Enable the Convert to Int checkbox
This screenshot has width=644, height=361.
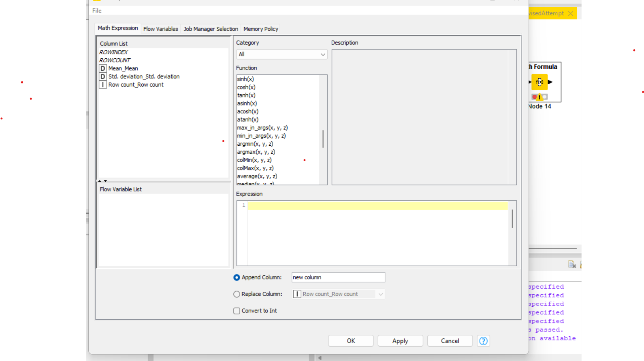point(237,311)
